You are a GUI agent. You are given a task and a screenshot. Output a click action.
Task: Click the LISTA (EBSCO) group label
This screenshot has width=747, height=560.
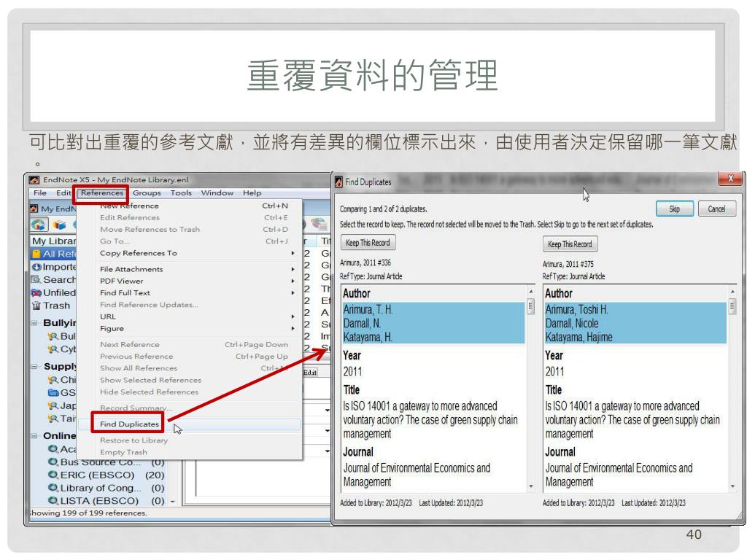coord(99,500)
